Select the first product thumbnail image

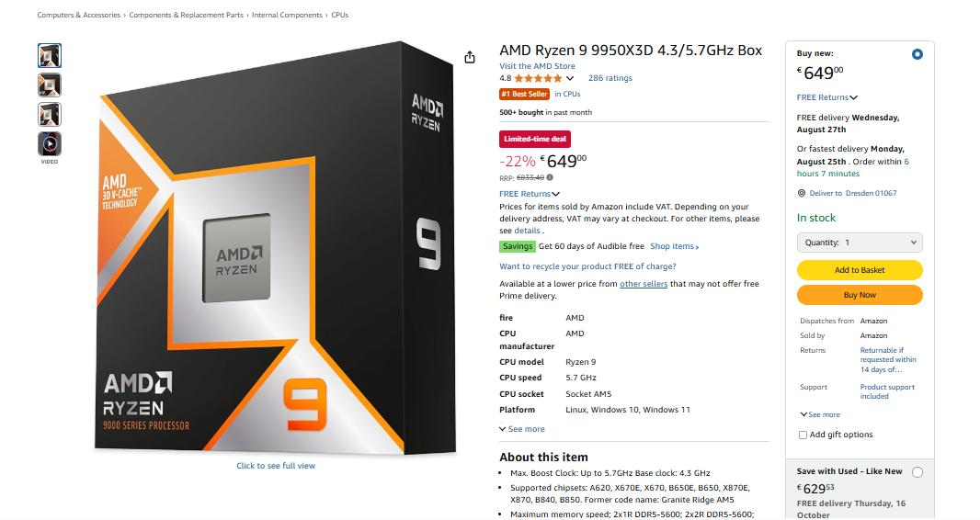click(x=50, y=56)
